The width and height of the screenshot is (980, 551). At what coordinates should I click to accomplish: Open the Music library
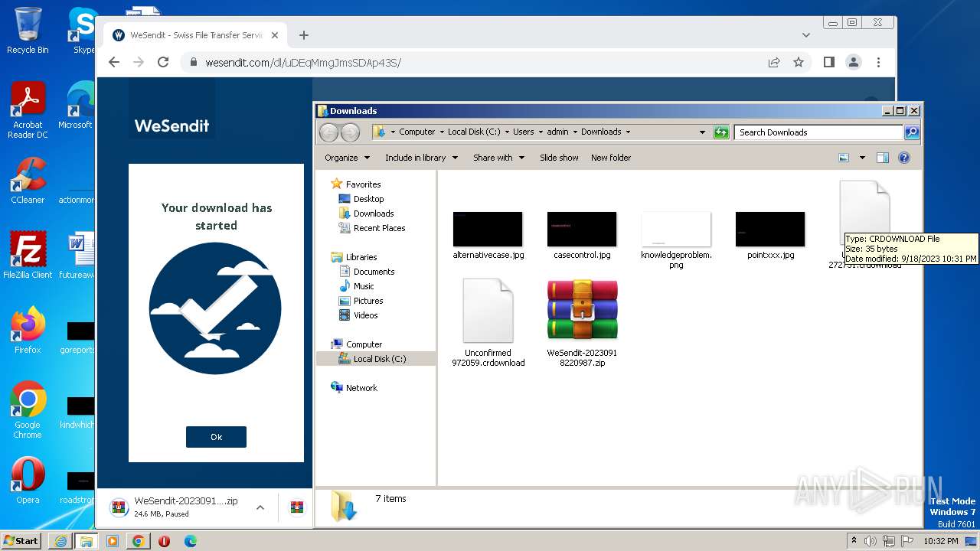coord(364,286)
